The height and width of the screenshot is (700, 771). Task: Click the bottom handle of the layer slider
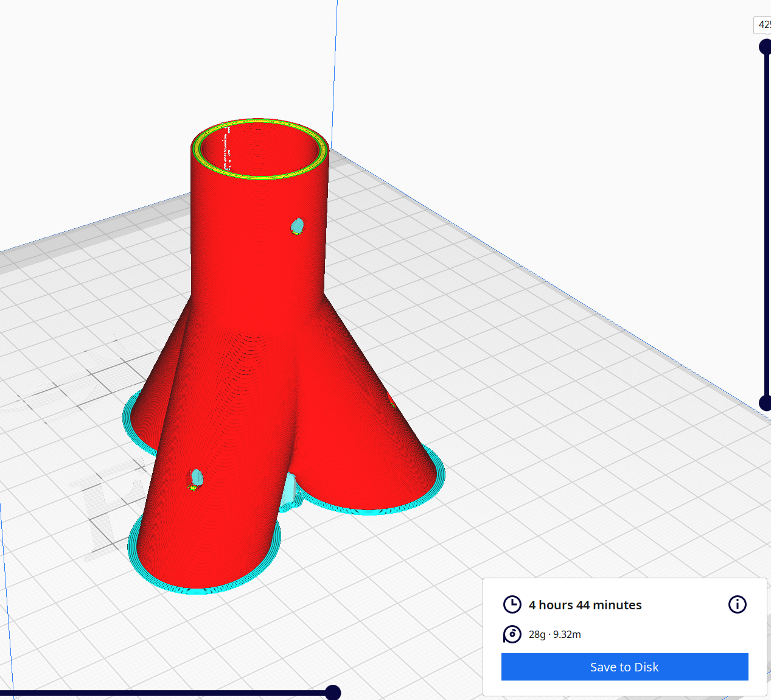point(764,404)
